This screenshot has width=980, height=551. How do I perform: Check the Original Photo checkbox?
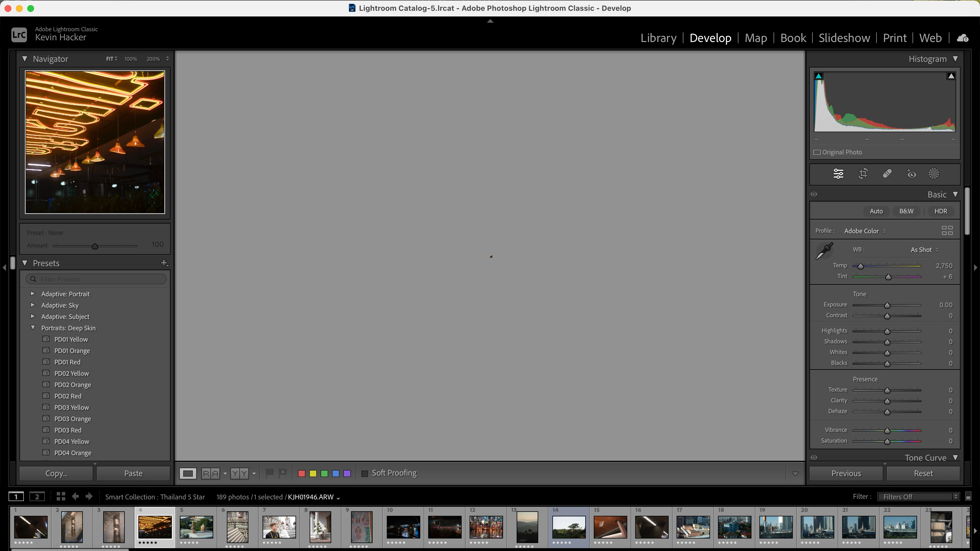click(x=817, y=152)
